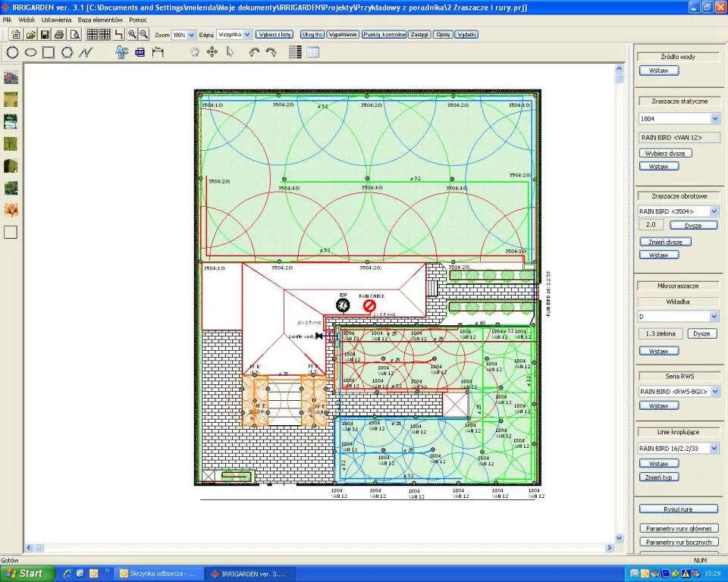Toggle the Zasięgi range display
Viewport: 728px width, 582px height.
click(x=419, y=35)
